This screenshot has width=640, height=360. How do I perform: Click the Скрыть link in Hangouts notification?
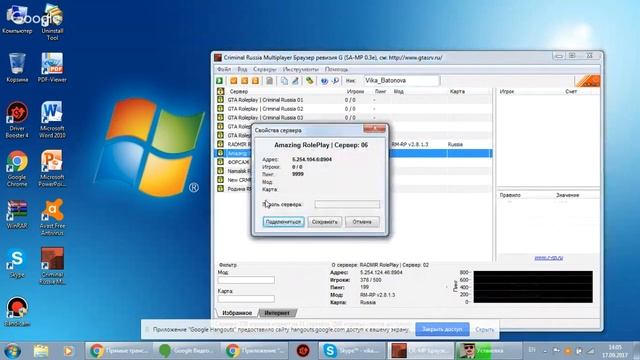[x=484, y=329]
